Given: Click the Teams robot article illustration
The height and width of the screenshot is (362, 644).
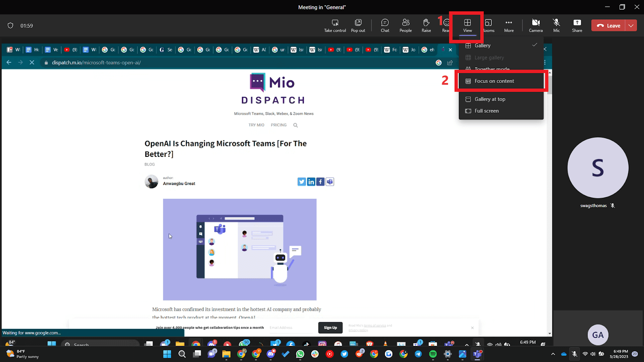Looking at the screenshot, I should pyautogui.click(x=239, y=249).
